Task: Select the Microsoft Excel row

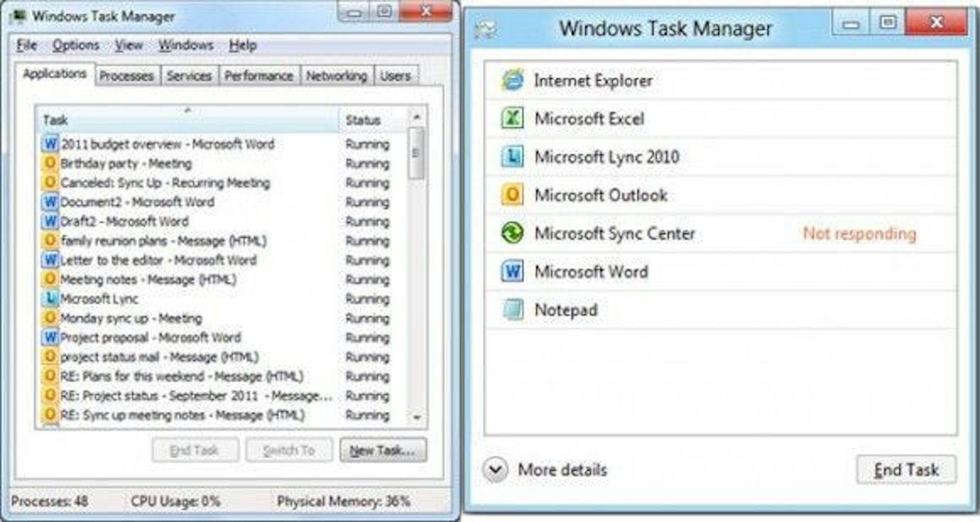Action: [721, 118]
